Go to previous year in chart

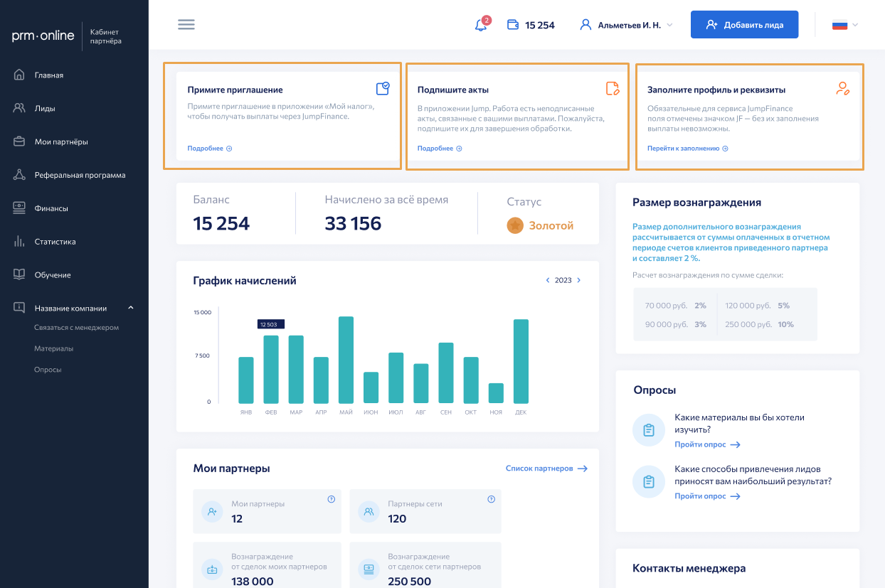547,280
